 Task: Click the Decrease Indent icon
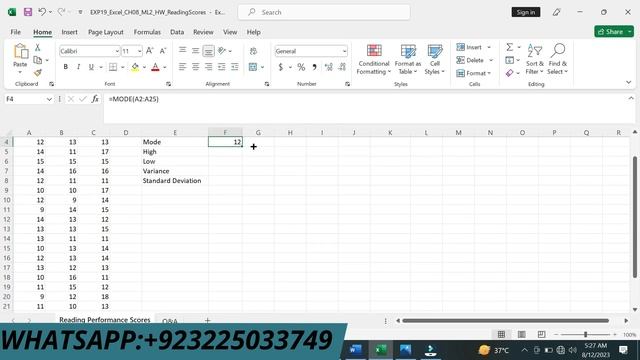222,67
